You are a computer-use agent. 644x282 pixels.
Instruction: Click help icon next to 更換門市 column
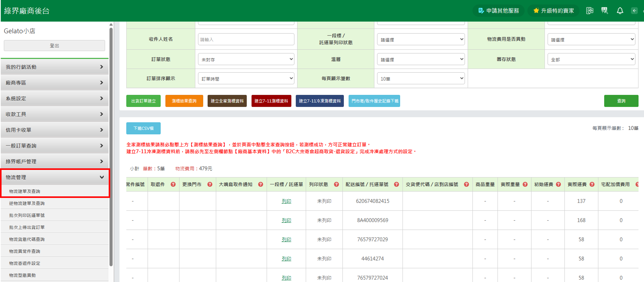tap(210, 184)
